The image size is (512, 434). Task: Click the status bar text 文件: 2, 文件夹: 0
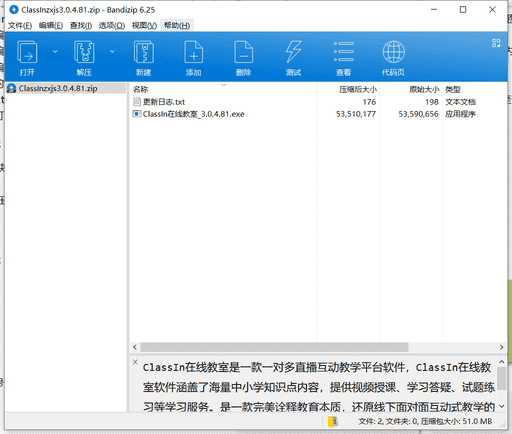388,422
